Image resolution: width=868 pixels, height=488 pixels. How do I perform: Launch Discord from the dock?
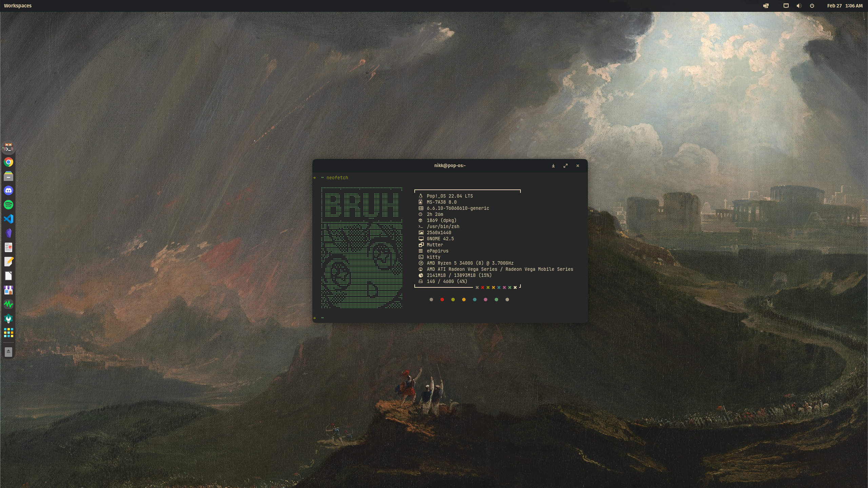(x=8, y=190)
